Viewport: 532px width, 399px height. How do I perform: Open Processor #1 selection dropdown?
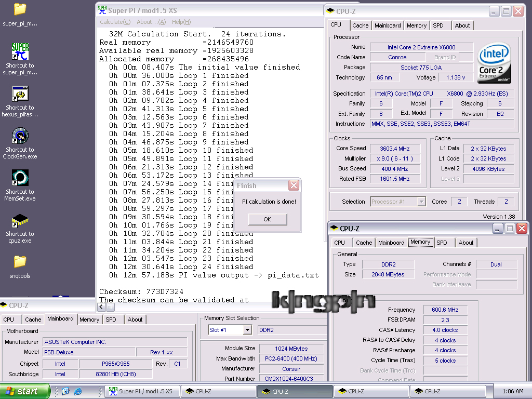pyautogui.click(x=421, y=202)
